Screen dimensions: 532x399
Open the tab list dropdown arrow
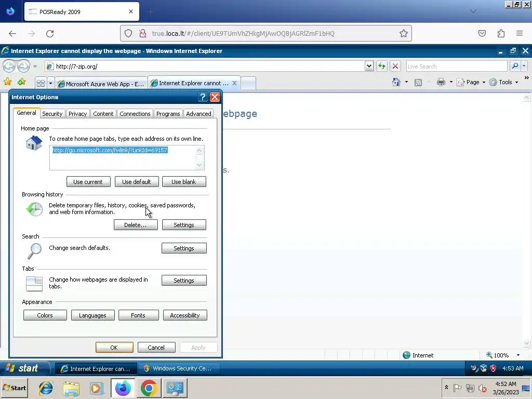pyautogui.click(x=50, y=83)
